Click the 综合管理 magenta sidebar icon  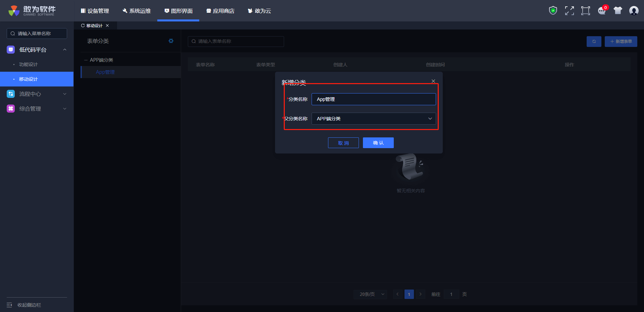(x=11, y=109)
